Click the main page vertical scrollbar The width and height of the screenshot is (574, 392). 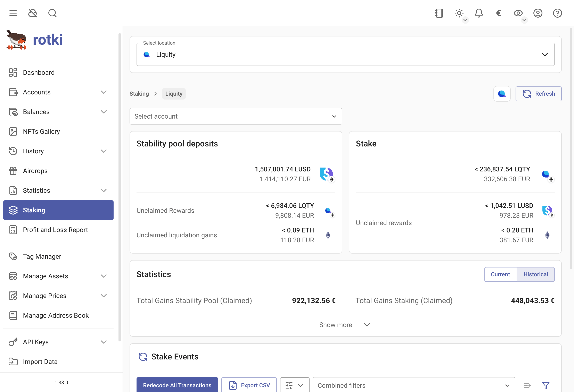[571, 148]
